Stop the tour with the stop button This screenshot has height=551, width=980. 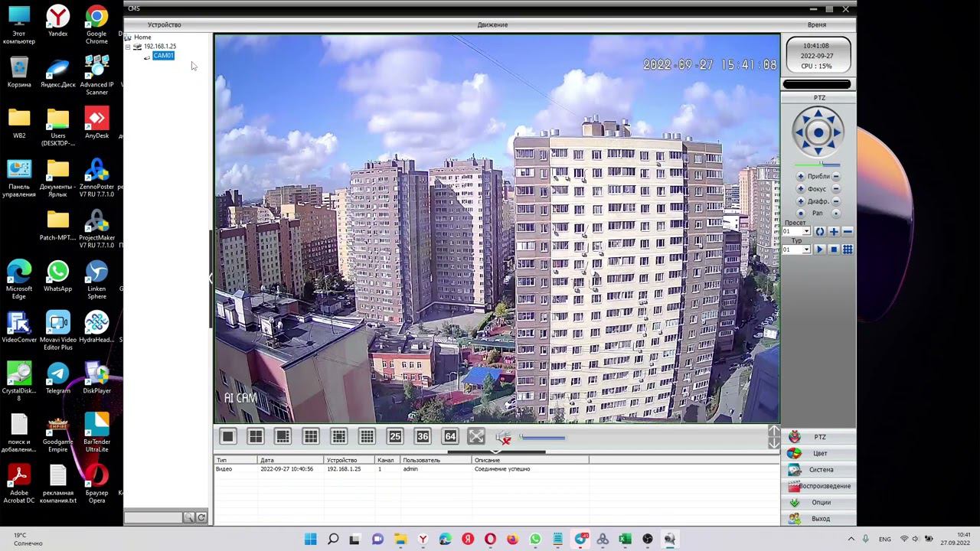pyautogui.click(x=834, y=249)
